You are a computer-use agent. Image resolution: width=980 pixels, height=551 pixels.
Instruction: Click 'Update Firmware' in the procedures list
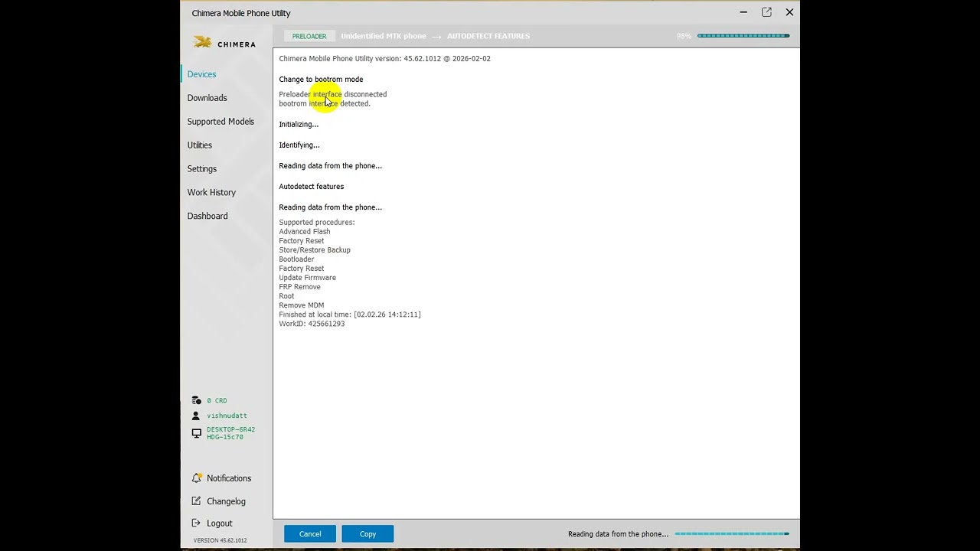coord(307,278)
